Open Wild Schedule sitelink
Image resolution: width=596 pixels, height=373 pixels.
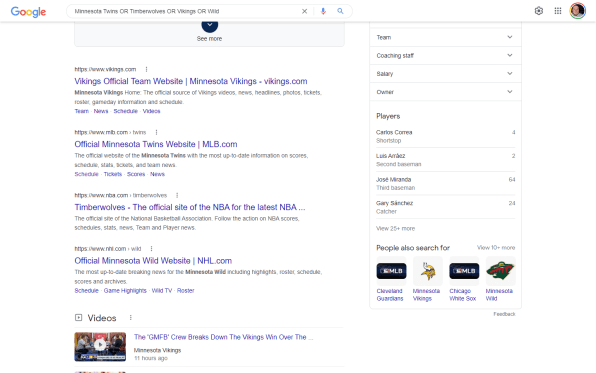pos(86,290)
